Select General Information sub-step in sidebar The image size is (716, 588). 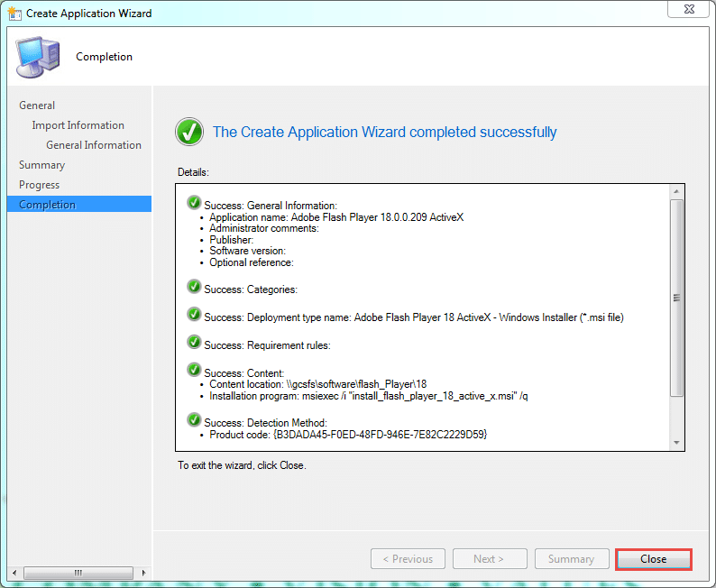click(x=94, y=145)
